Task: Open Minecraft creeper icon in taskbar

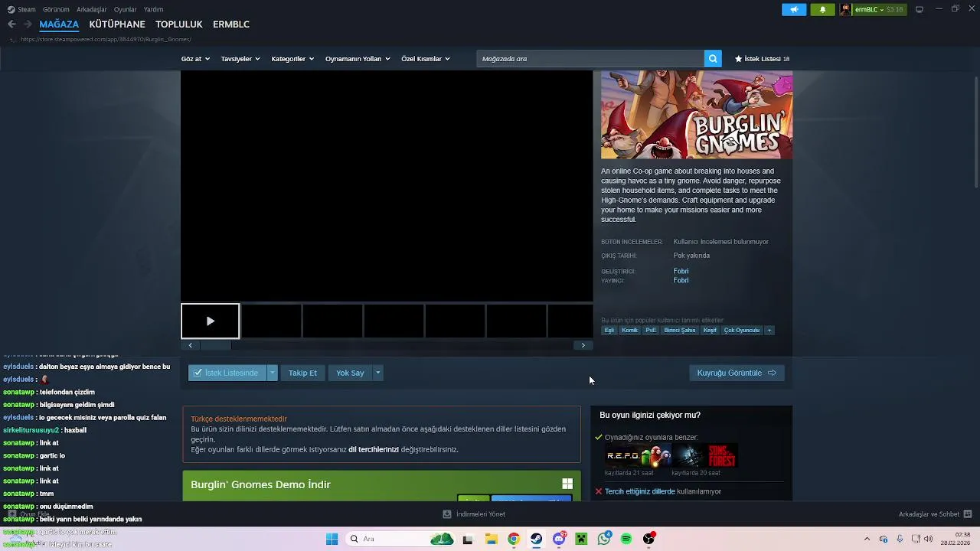Action: pyautogui.click(x=581, y=539)
